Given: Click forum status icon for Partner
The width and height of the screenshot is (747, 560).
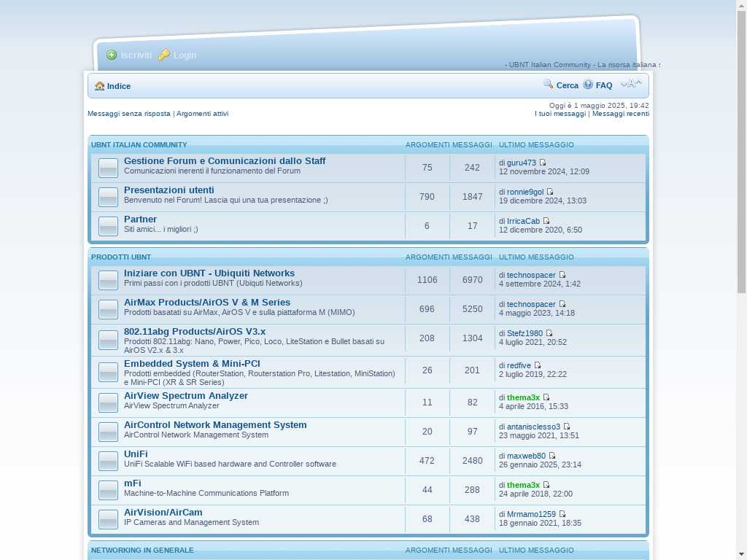Looking at the screenshot, I should pyautogui.click(x=108, y=226).
